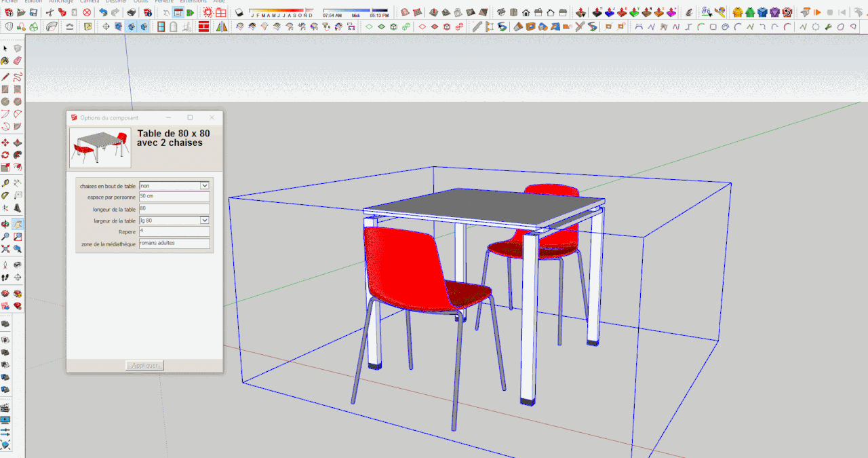The height and width of the screenshot is (458, 868).
Task: Open 'largeur de la table' dropdown
Action: (x=204, y=221)
